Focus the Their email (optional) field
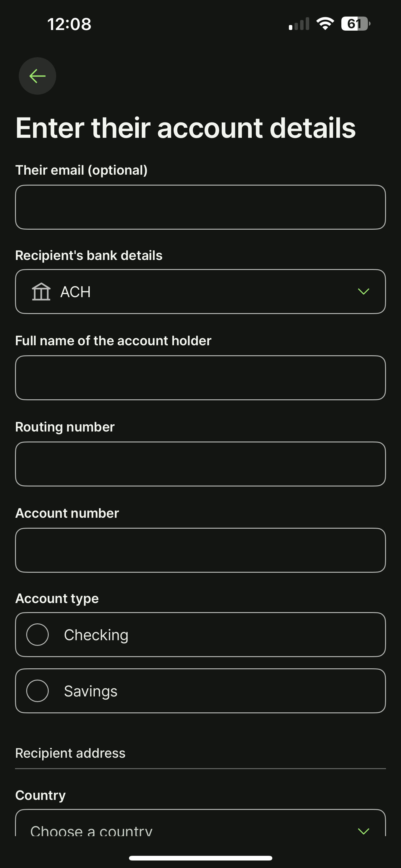 pyautogui.click(x=200, y=207)
